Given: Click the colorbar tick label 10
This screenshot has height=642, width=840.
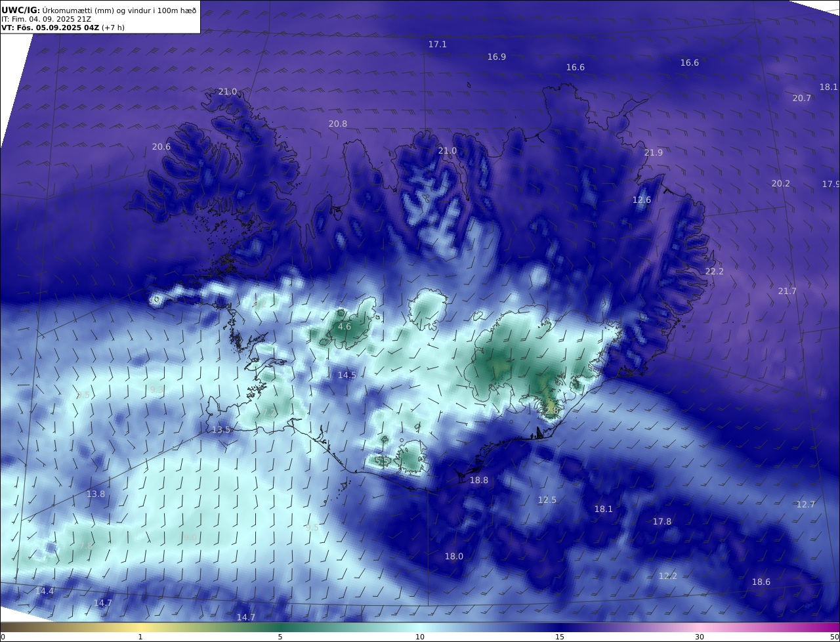Looking at the screenshot, I should tap(420, 637).
